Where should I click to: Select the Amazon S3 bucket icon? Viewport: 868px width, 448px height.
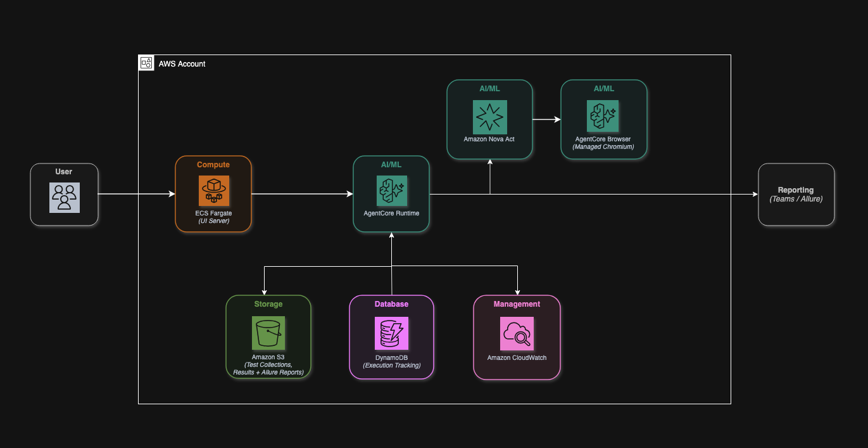[x=268, y=333]
